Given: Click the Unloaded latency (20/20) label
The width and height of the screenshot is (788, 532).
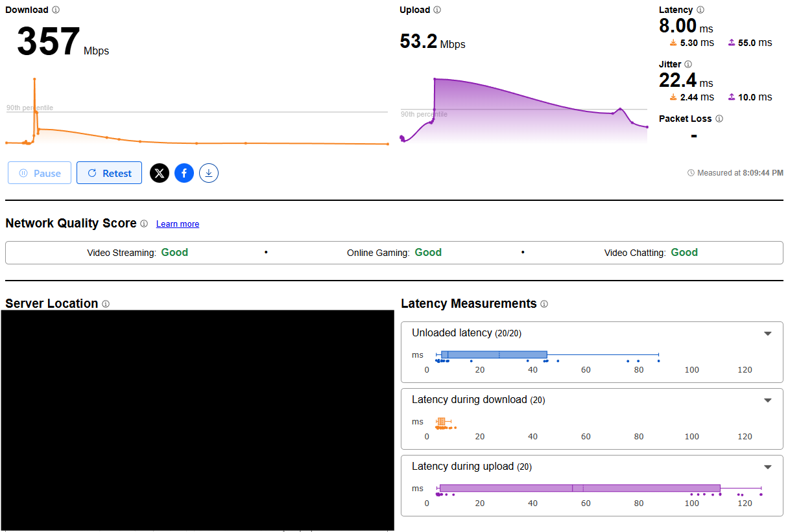Looking at the screenshot, I should pyautogui.click(x=466, y=333).
